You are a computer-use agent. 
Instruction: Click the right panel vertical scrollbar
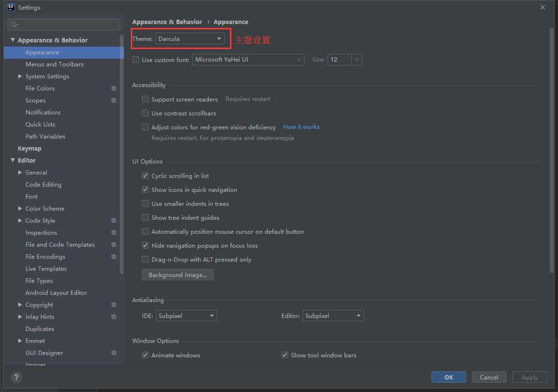[552, 150]
